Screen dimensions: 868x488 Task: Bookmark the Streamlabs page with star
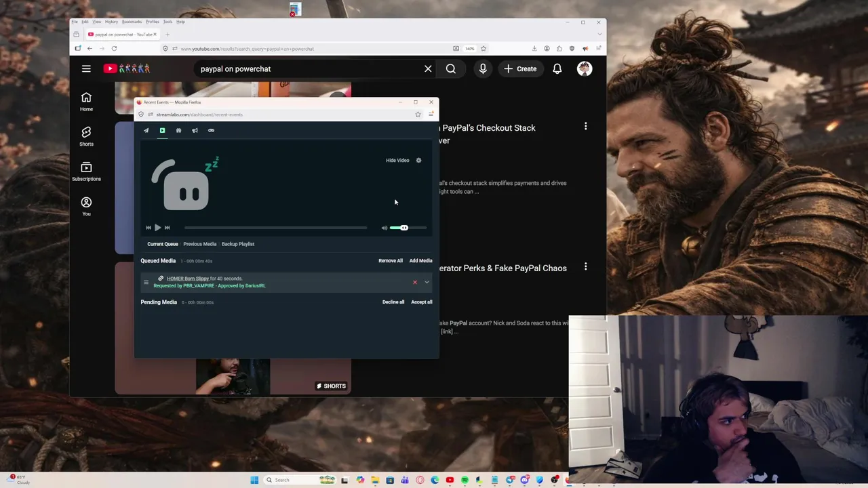[x=418, y=115]
